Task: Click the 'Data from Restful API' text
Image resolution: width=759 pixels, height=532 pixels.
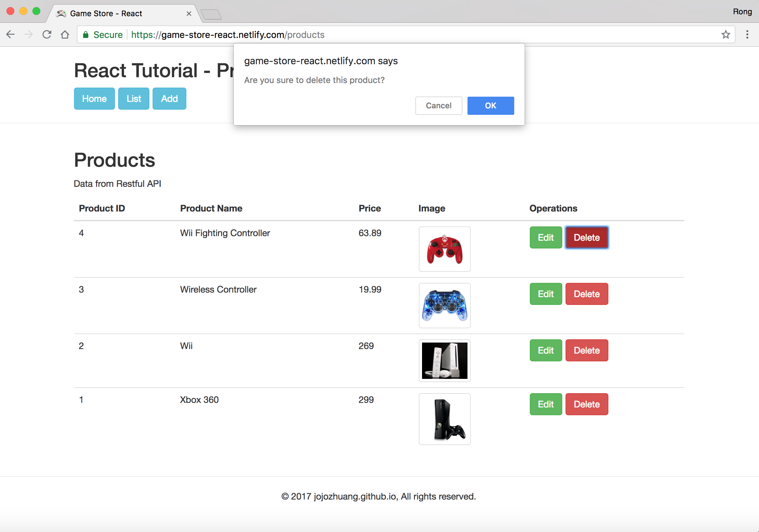Action: click(x=117, y=184)
